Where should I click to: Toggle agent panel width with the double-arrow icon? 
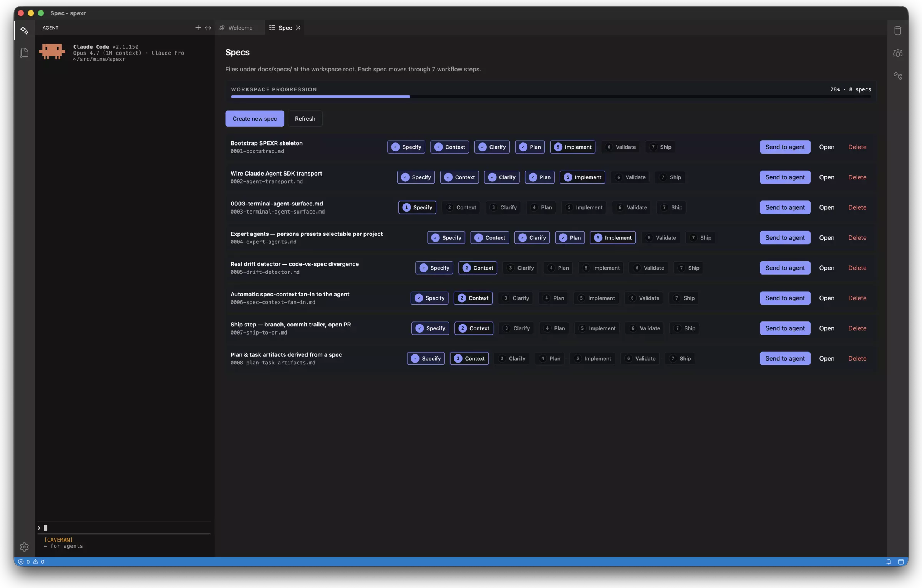pos(208,28)
